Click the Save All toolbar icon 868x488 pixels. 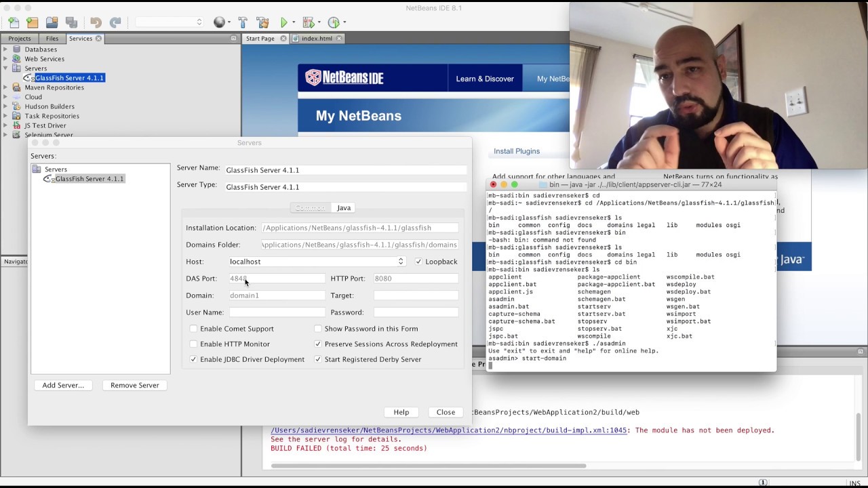(x=71, y=22)
